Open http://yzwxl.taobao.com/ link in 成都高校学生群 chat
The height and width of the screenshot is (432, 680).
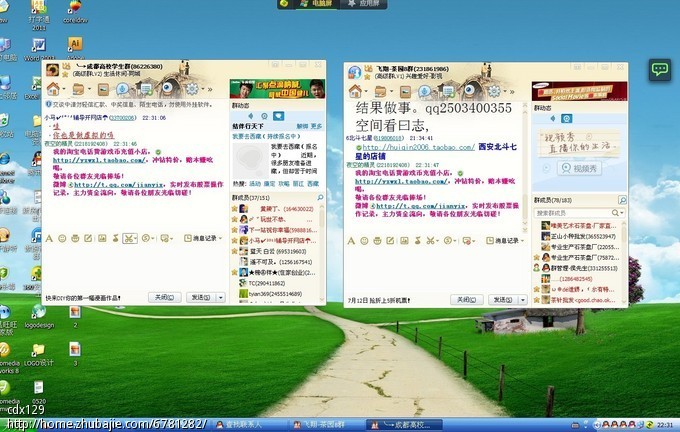(99, 160)
